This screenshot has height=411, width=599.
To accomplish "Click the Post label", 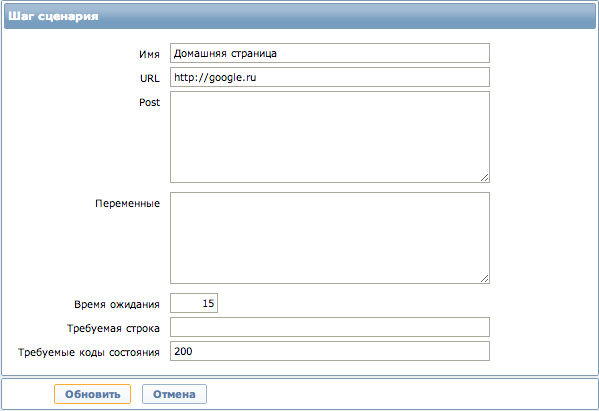I will coord(149,102).
